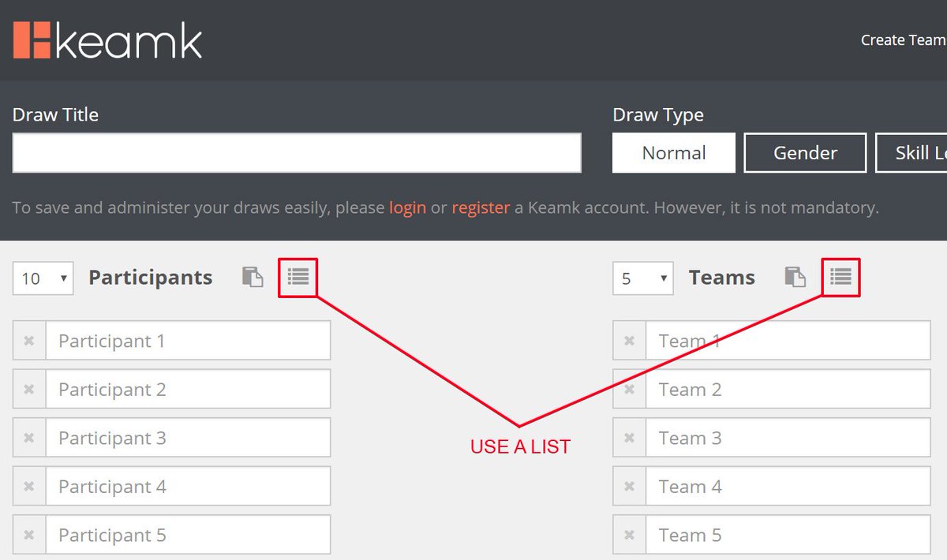The width and height of the screenshot is (947, 560).
Task: Select the Skill Level draw type
Action: coord(911,152)
